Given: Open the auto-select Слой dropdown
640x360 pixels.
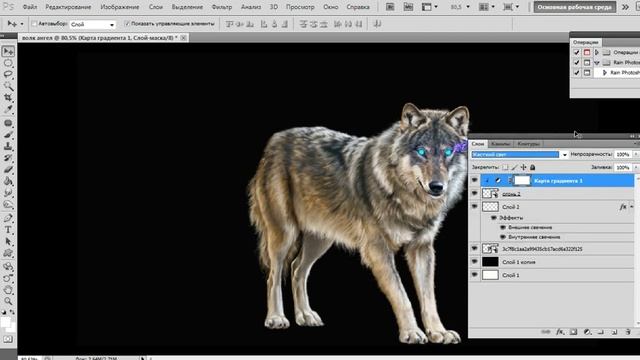Looking at the screenshot, I should 92,24.
